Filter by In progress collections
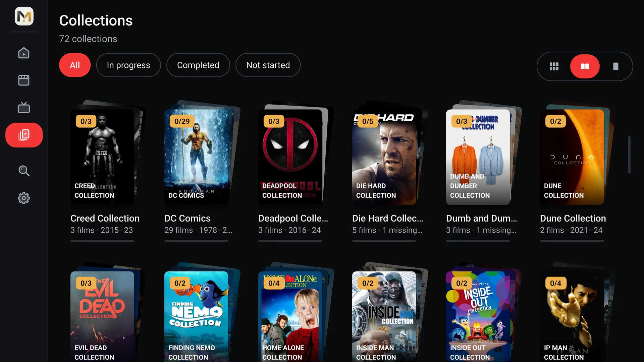The height and width of the screenshot is (362, 644). (x=128, y=65)
